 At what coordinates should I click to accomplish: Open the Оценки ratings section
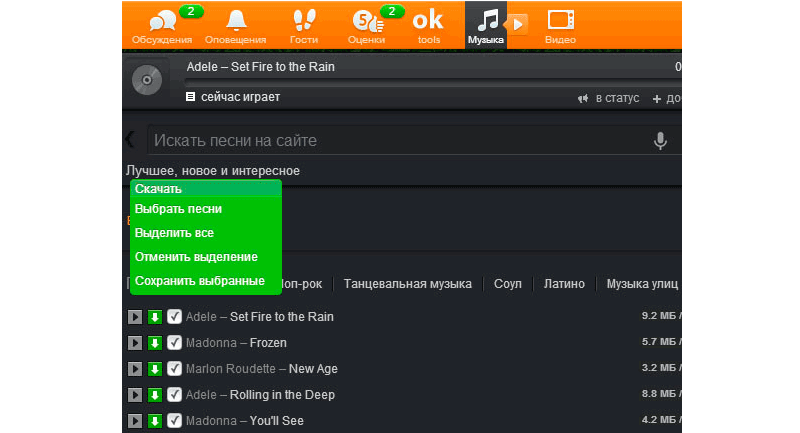click(x=366, y=27)
